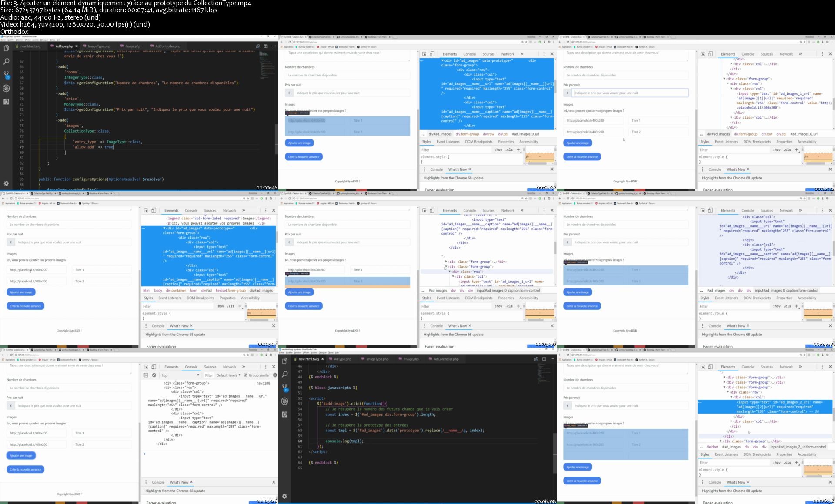The width and height of the screenshot is (835, 504).
Task: Expand the Default levels dropdown
Action: 228,375
